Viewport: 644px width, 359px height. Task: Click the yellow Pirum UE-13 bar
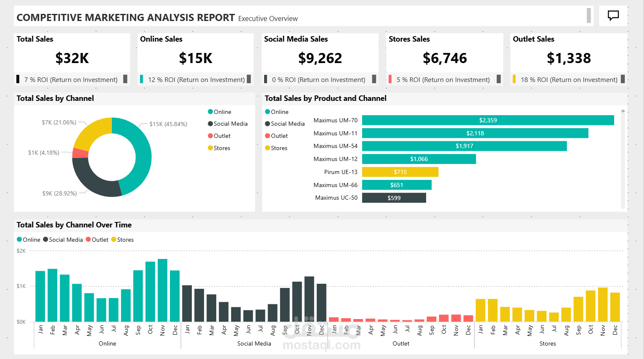(400, 172)
